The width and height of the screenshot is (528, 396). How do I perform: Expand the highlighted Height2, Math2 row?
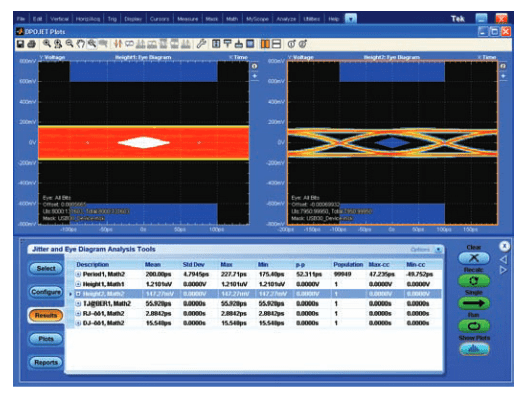tap(78, 294)
